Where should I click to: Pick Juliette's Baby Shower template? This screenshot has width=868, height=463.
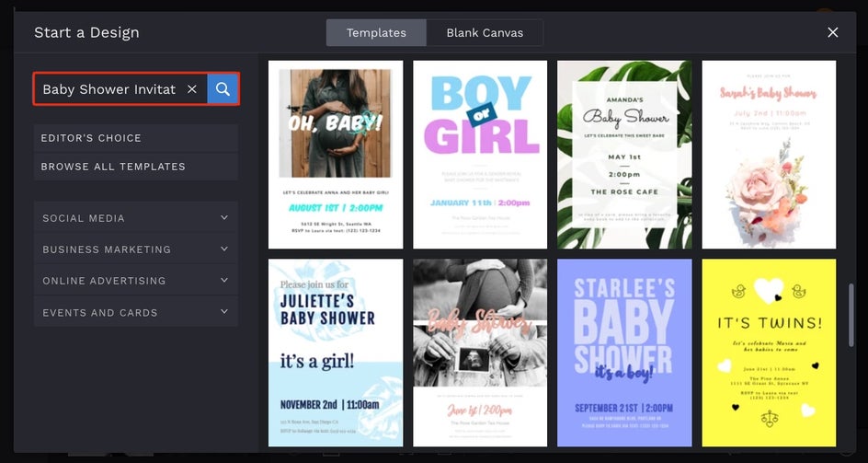[x=336, y=353]
